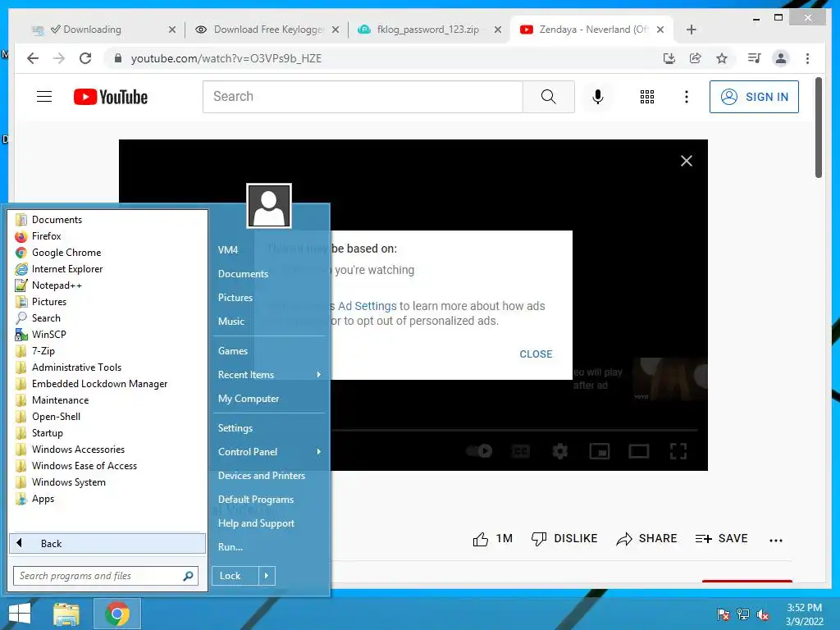Open Windows Start button
Image resolution: width=840 pixels, height=630 pixels.
point(20,614)
